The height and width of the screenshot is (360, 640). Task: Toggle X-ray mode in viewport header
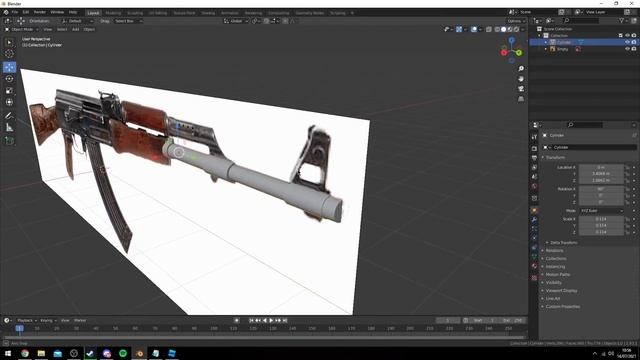click(489, 29)
